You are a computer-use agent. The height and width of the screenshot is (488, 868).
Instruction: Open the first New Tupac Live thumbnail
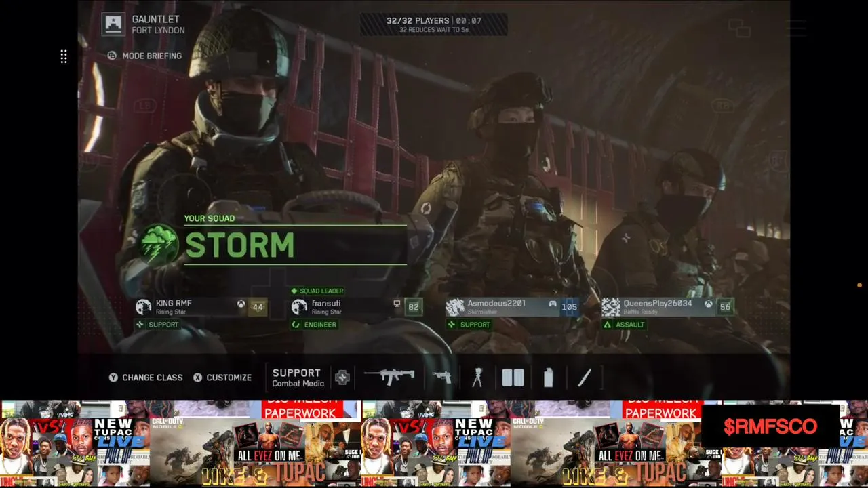122,442
